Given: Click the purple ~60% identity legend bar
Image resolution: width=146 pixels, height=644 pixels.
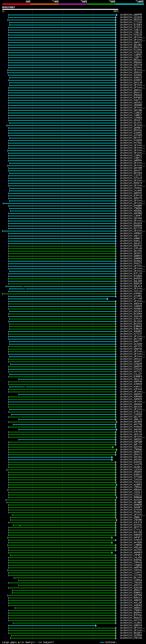Looking at the screenshot, I should click(x=73, y=4).
